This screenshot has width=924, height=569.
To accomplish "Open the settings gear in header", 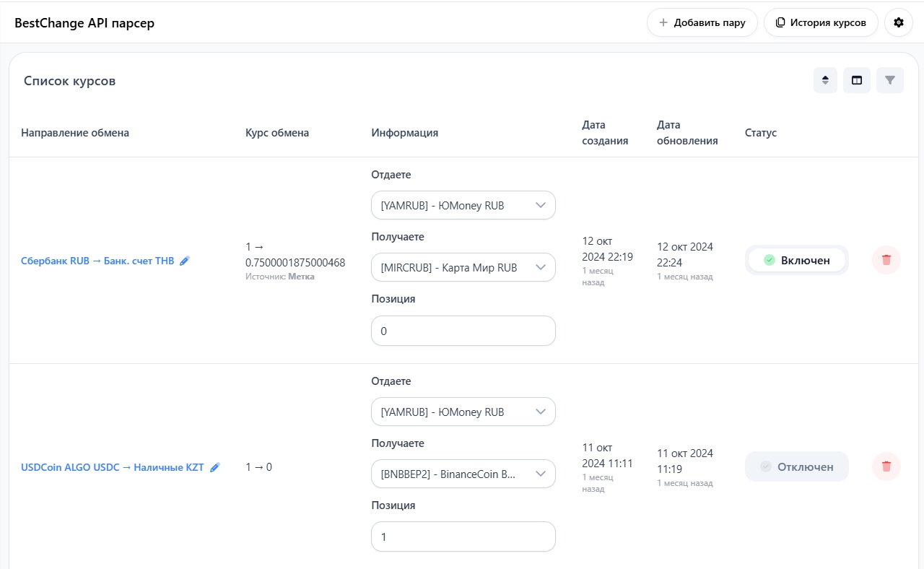I will [898, 22].
